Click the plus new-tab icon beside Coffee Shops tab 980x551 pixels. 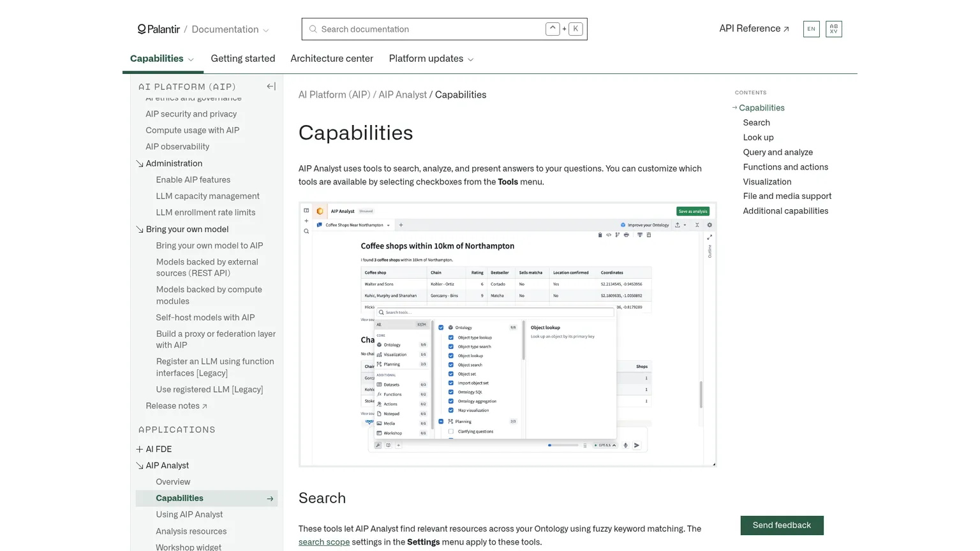coord(401,225)
